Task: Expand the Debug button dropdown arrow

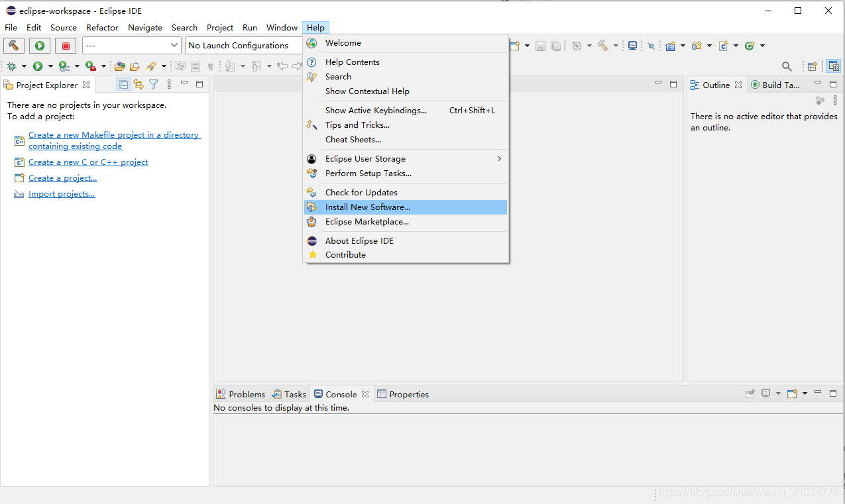Action: (24, 66)
